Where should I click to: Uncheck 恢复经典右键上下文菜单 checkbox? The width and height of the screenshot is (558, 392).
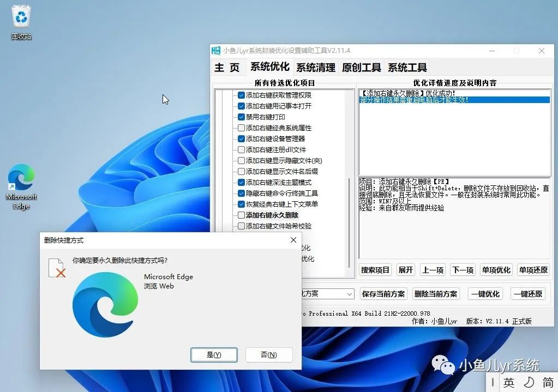point(241,204)
